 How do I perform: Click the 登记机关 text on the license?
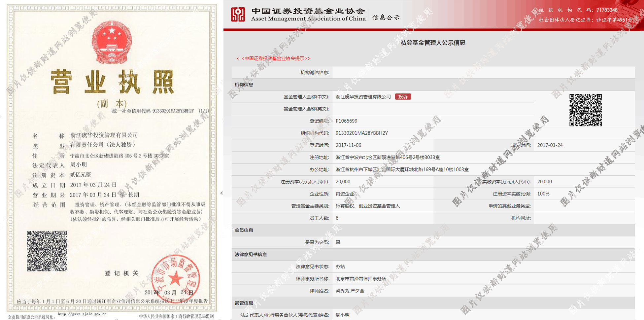click(x=121, y=273)
